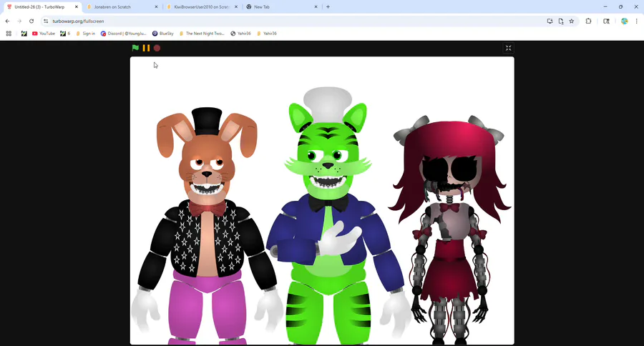The image size is (644, 346).
Task: Open the Sign in bookmark
Action: click(85, 34)
